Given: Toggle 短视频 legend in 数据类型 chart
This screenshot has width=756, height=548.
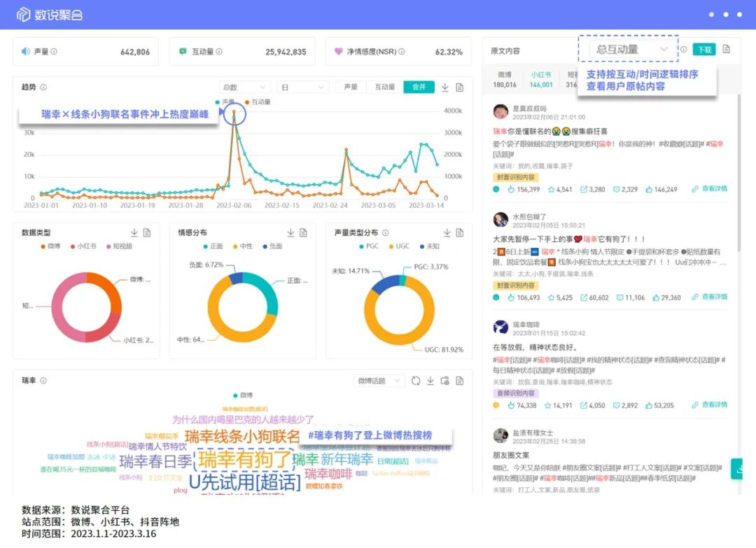Looking at the screenshot, I should [x=119, y=246].
